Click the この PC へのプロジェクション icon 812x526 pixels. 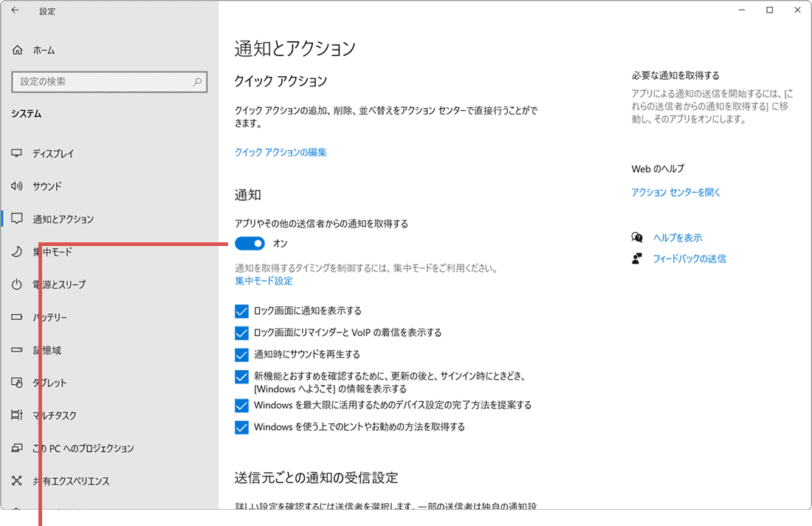17,448
